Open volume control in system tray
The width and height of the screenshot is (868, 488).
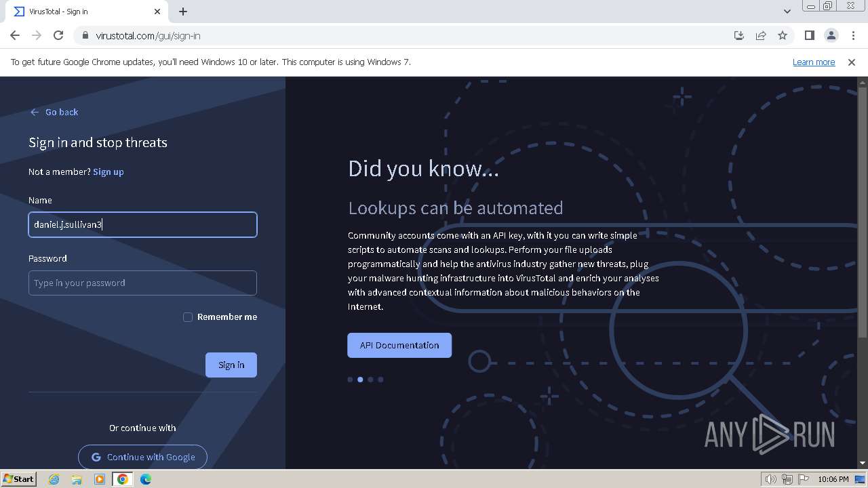(x=770, y=479)
